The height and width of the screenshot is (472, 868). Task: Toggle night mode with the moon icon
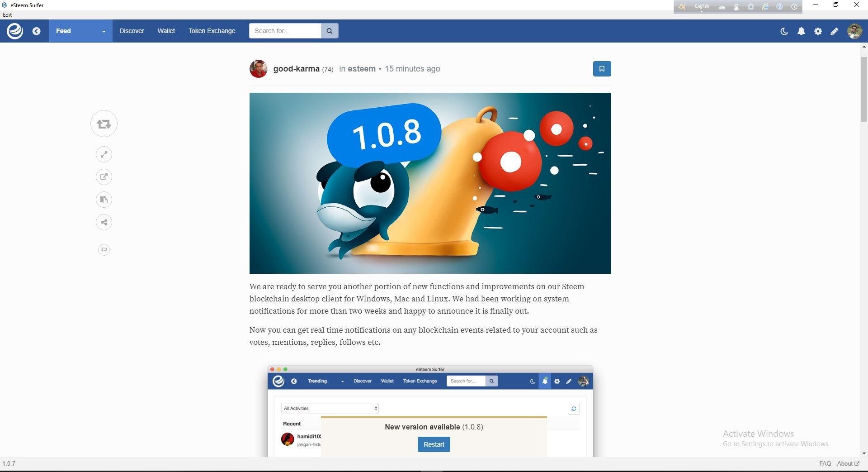pos(784,31)
